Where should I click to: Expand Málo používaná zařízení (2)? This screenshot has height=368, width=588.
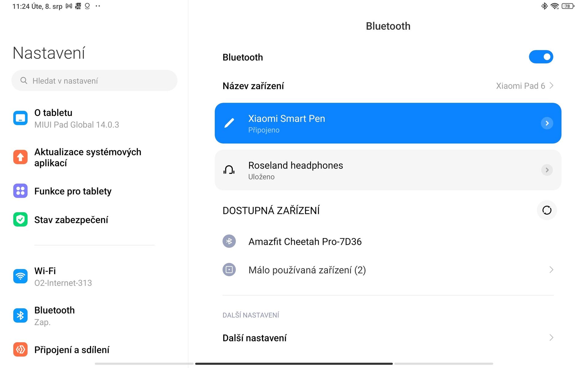click(307, 270)
